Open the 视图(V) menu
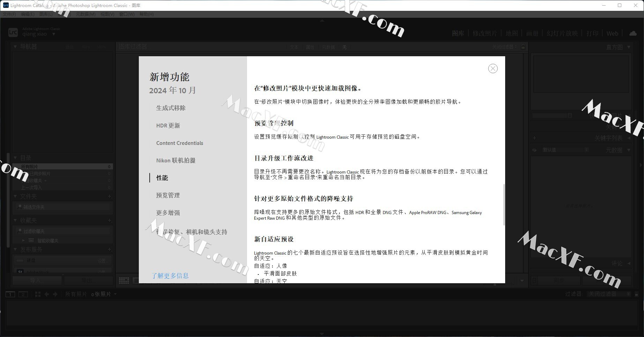Screen dimensions: 644x337 click(107, 14)
